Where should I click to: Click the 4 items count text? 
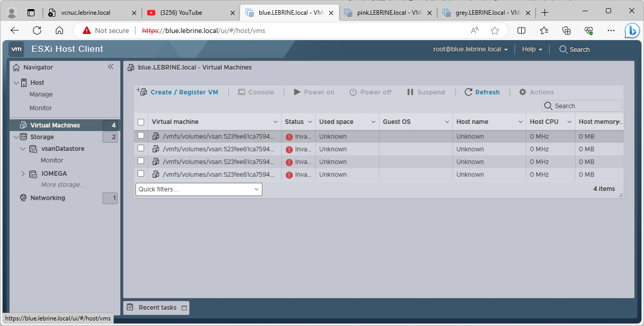click(x=604, y=189)
